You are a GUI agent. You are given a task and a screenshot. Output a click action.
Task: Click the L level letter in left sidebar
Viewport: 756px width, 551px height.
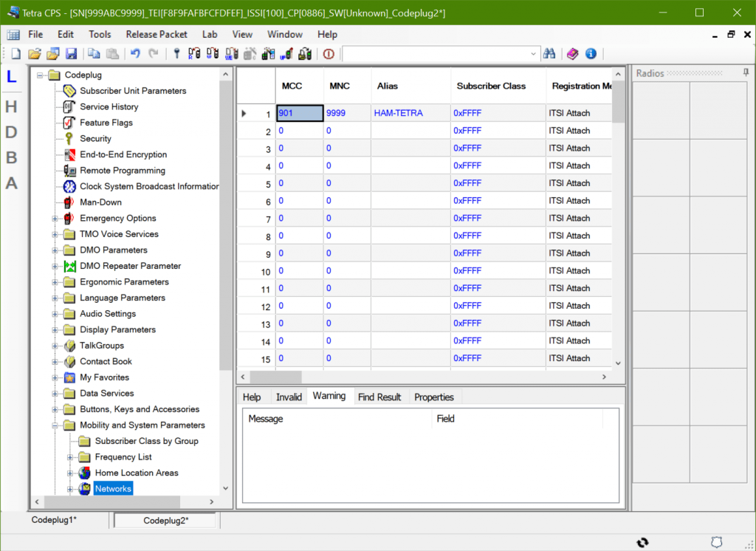(11, 76)
